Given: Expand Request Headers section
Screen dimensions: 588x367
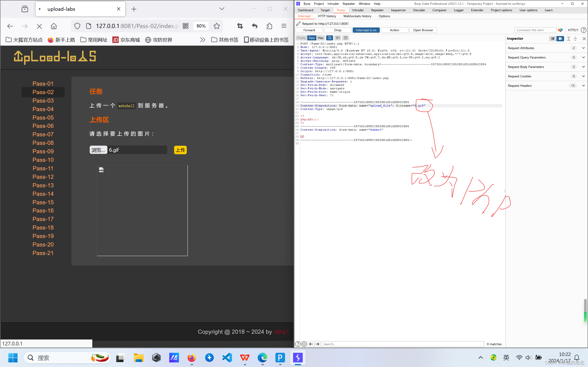Looking at the screenshot, I should tap(584, 85).
